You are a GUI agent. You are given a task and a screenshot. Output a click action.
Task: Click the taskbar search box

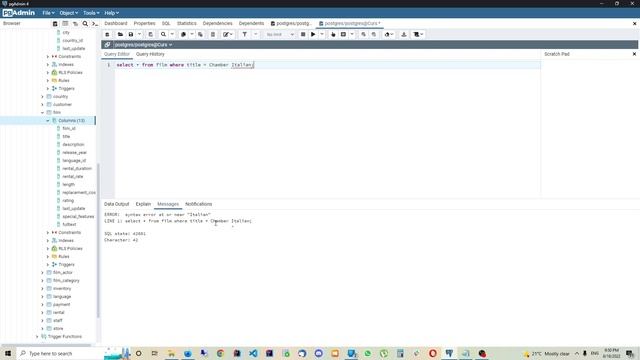tap(59, 353)
